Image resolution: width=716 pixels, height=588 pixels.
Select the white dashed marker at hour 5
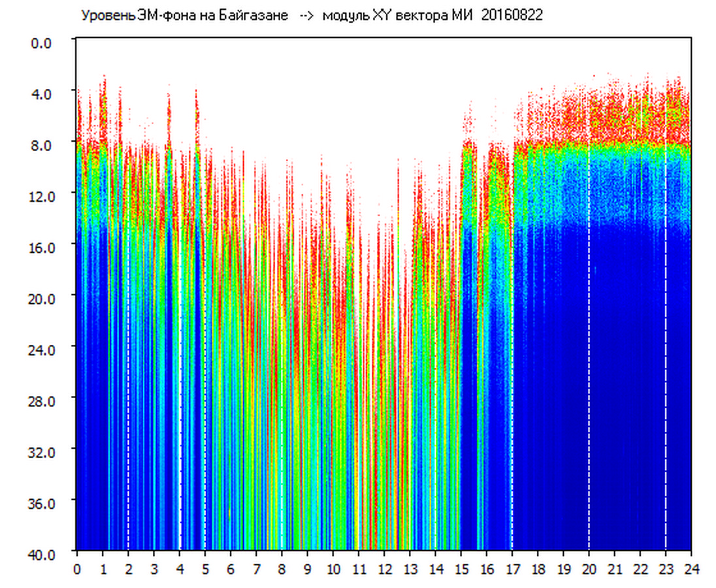pyautogui.click(x=205, y=392)
